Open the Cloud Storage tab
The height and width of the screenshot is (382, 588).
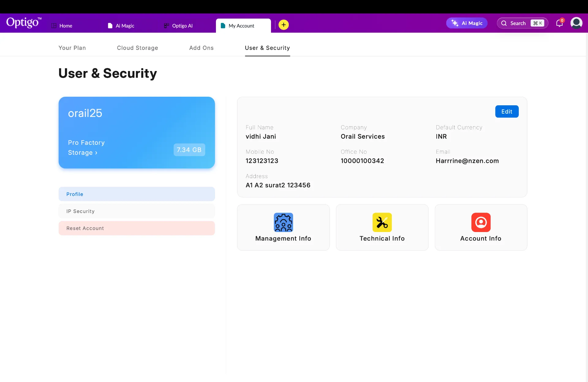137,48
